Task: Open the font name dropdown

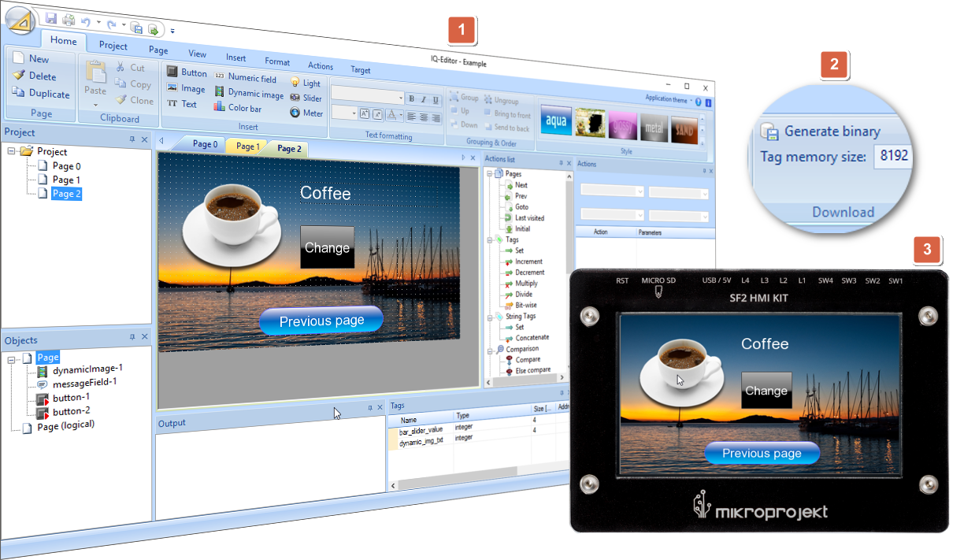Action: point(400,98)
